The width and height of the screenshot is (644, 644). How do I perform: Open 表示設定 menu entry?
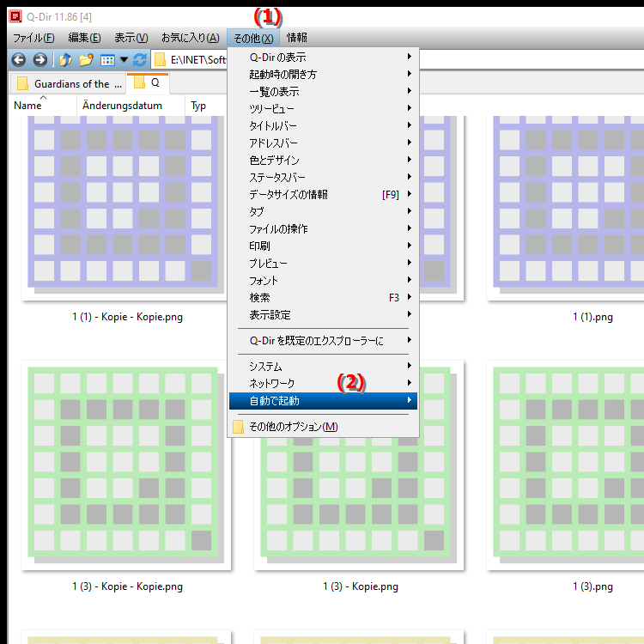point(323,315)
